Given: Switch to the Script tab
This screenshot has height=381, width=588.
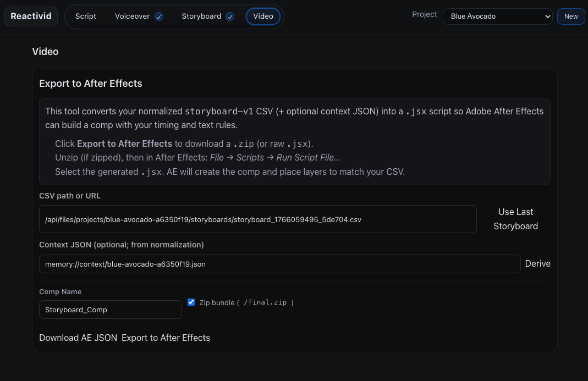Looking at the screenshot, I should 86,16.
